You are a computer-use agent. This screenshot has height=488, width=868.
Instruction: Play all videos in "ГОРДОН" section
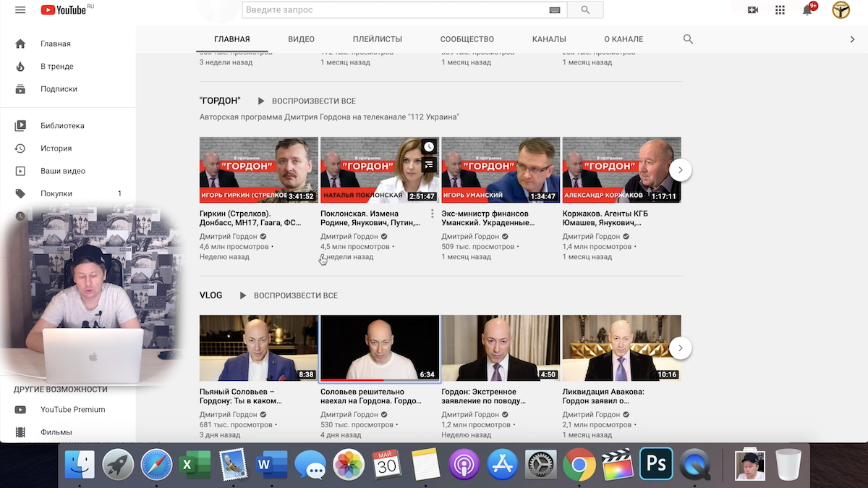(x=306, y=101)
